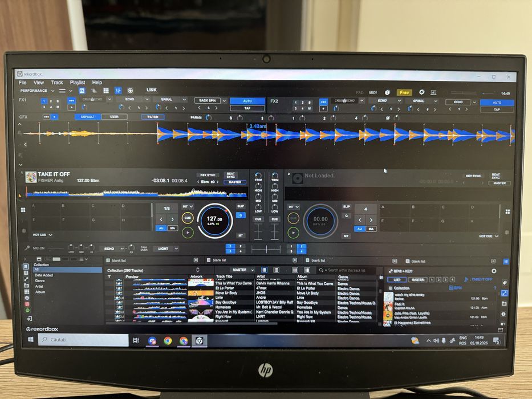The width and height of the screenshot is (532, 399).
Task: Click the CFX FILTER button
Action: [x=153, y=117]
